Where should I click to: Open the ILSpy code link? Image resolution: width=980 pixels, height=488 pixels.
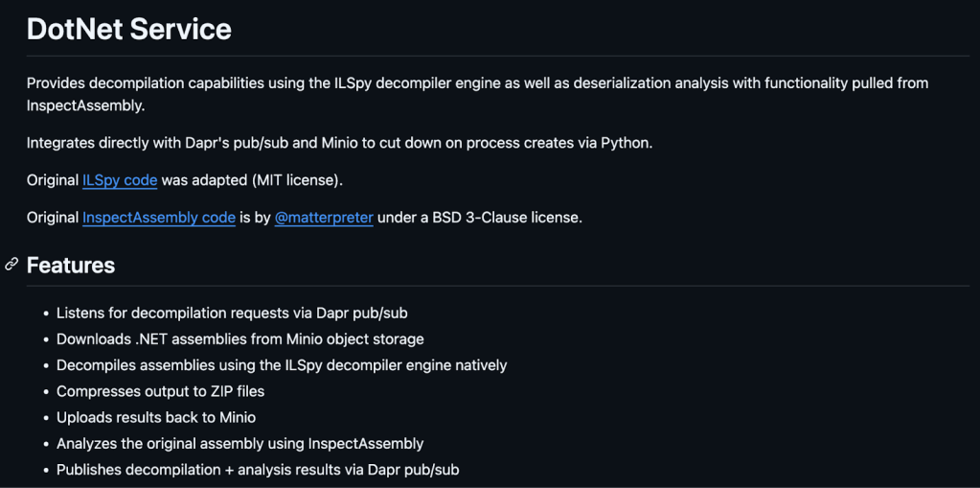[120, 180]
